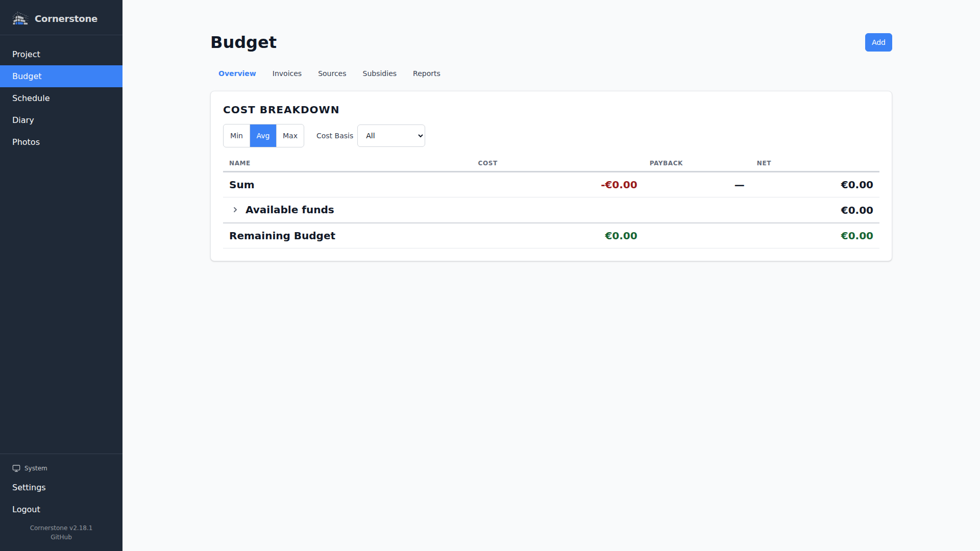This screenshot has width=980, height=551.
Task: Click the COST BREAKDOWN heading
Action: 281,110
